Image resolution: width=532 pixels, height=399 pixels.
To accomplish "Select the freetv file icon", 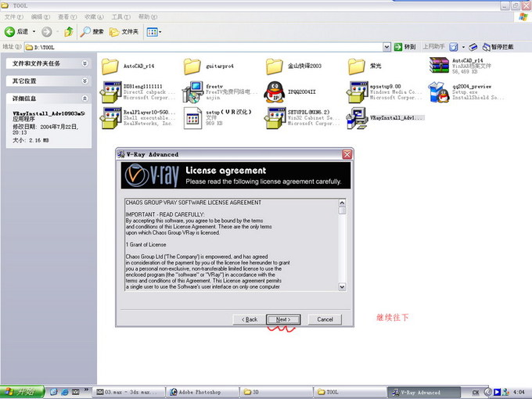I will 220,92.
